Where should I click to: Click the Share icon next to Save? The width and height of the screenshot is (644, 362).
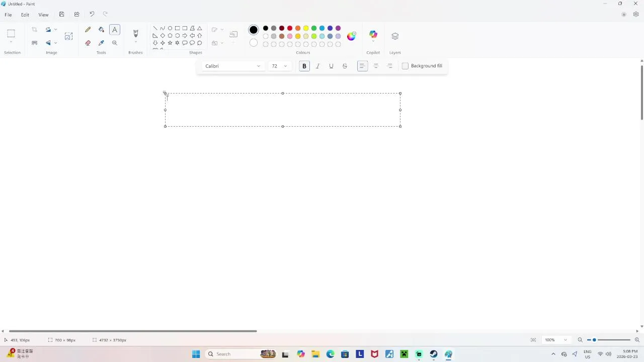pos(76,14)
